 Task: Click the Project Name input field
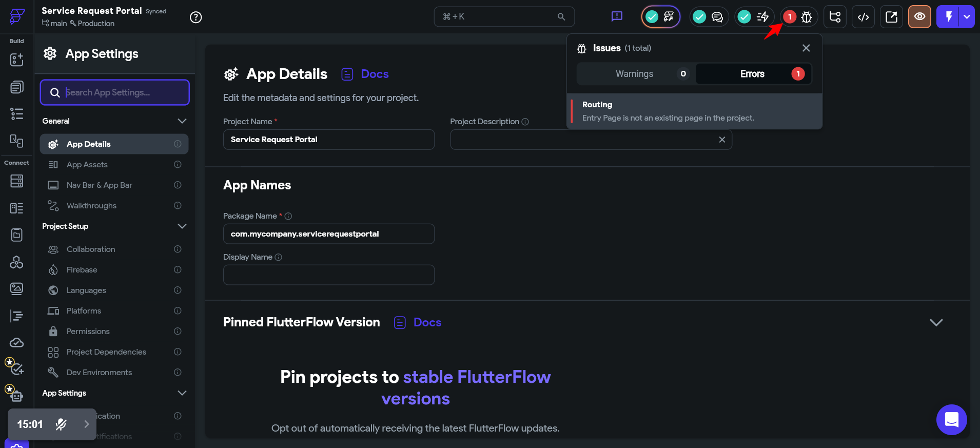point(329,140)
